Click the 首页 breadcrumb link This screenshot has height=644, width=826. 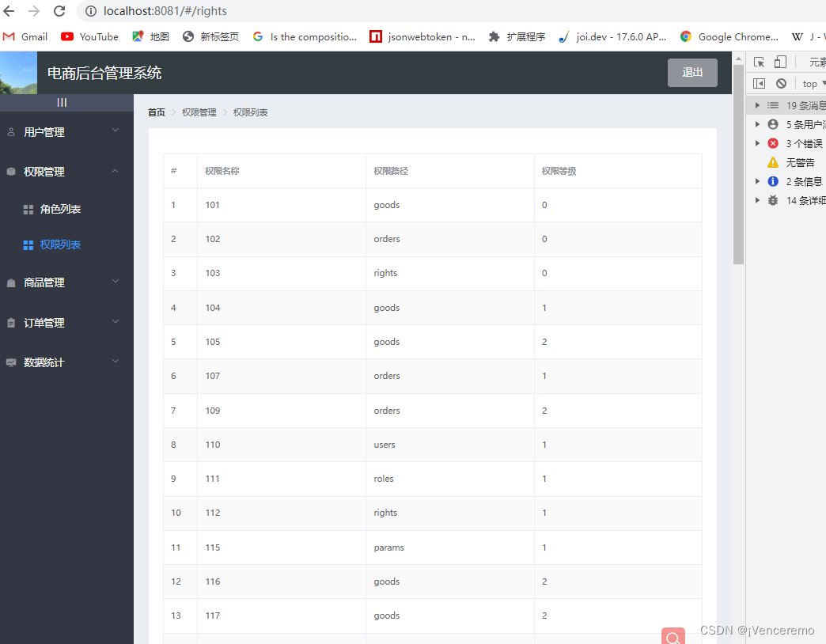[156, 112]
